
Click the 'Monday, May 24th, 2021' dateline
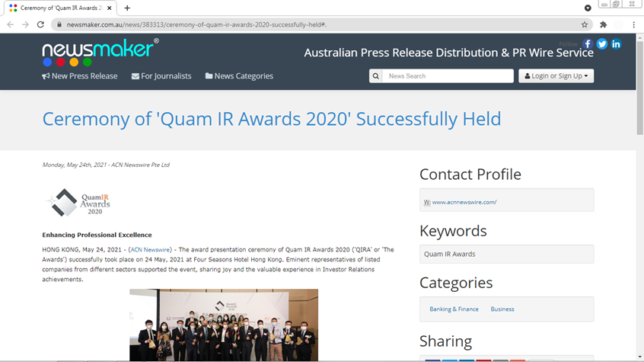[75, 165]
